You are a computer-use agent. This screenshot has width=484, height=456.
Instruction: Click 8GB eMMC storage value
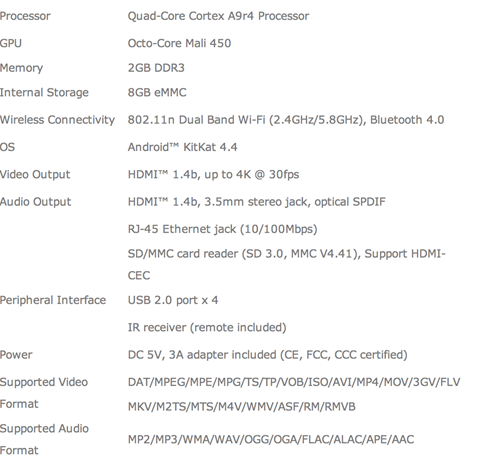click(157, 93)
